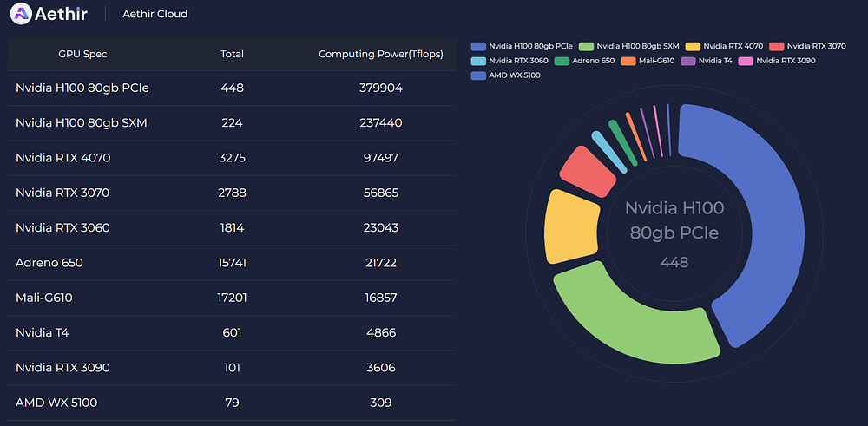Click total count 601 for Nvidia T4
The image size is (868, 426).
point(232,332)
